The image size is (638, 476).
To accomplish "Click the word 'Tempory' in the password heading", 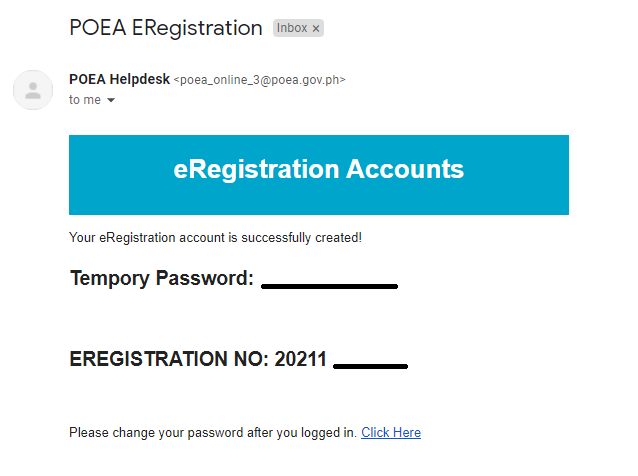I will pos(110,279).
